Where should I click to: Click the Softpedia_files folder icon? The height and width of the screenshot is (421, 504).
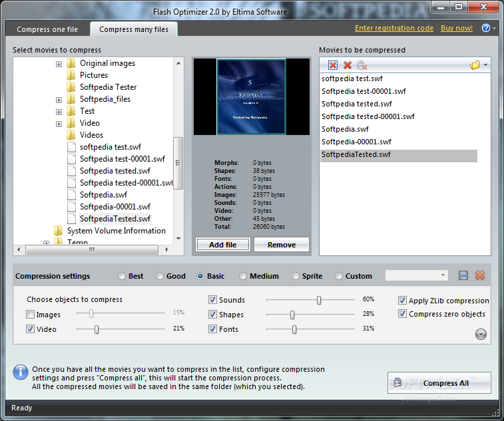[71, 99]
